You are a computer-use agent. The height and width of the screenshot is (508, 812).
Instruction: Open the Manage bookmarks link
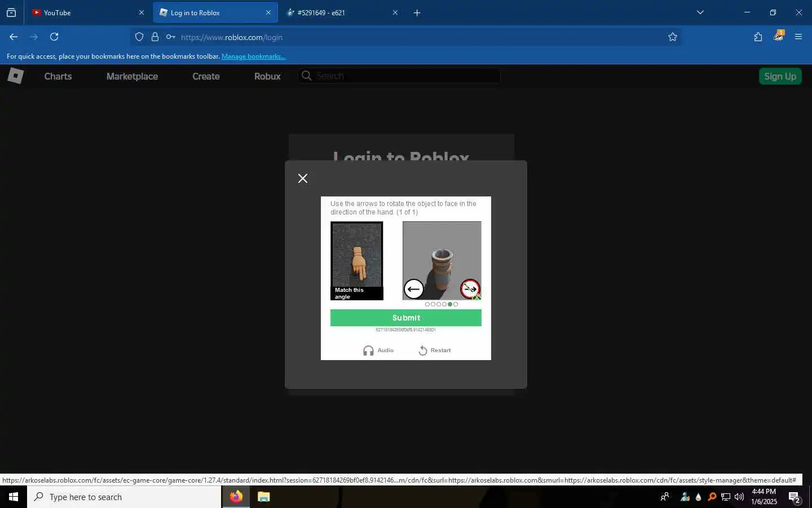(x=253, y=56)
